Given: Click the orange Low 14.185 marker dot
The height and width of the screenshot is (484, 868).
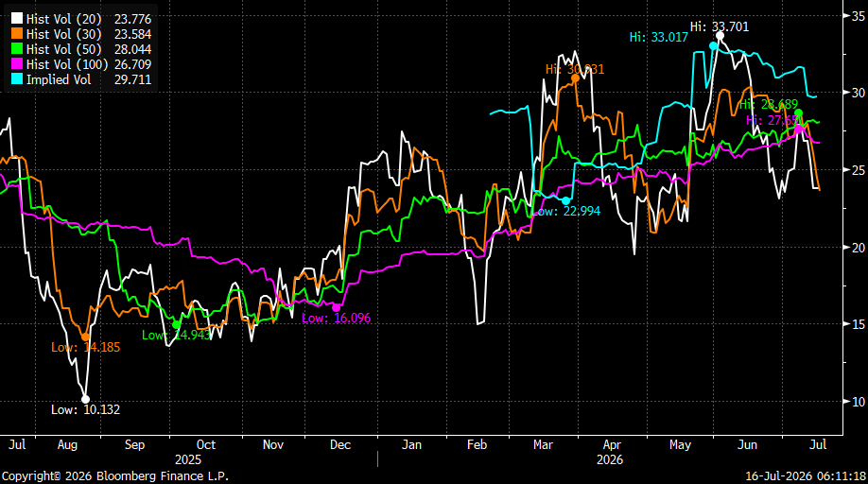Looking at the screenshot, I should pyautogui.click(x=85, y=337).
